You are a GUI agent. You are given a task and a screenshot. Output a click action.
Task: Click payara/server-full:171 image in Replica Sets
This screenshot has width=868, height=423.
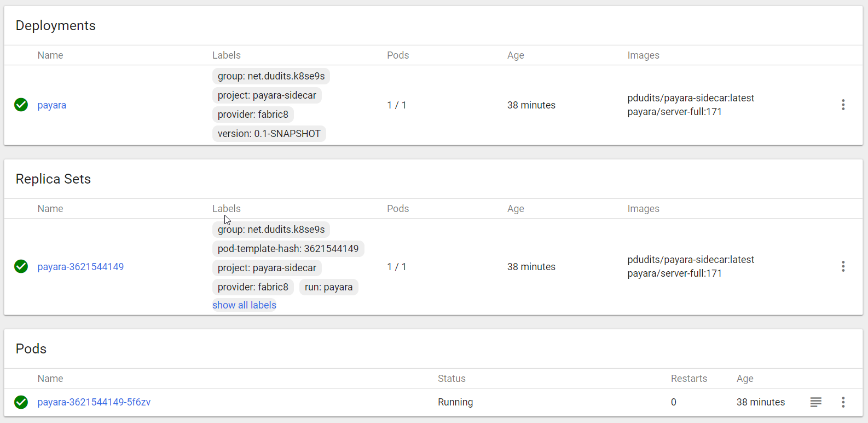point(674,273)
